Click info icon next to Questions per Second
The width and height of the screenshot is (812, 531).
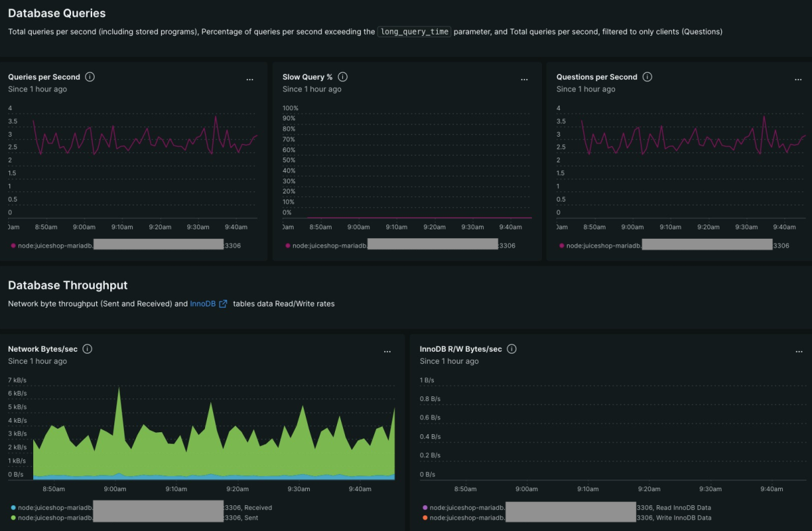(648, 77)
